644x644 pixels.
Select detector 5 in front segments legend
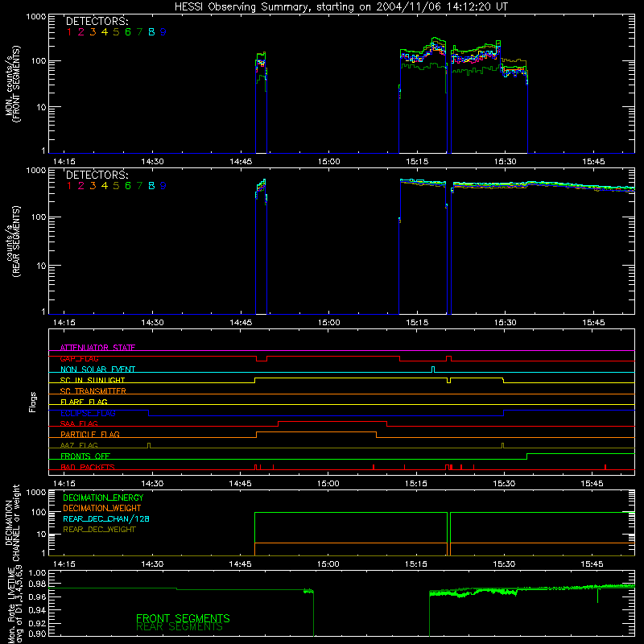coord(116,32)
